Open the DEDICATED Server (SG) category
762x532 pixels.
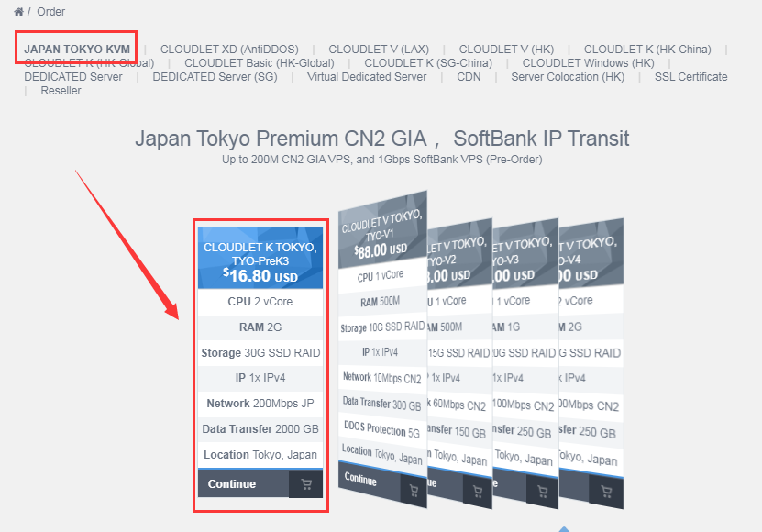[x=215, y=77]
